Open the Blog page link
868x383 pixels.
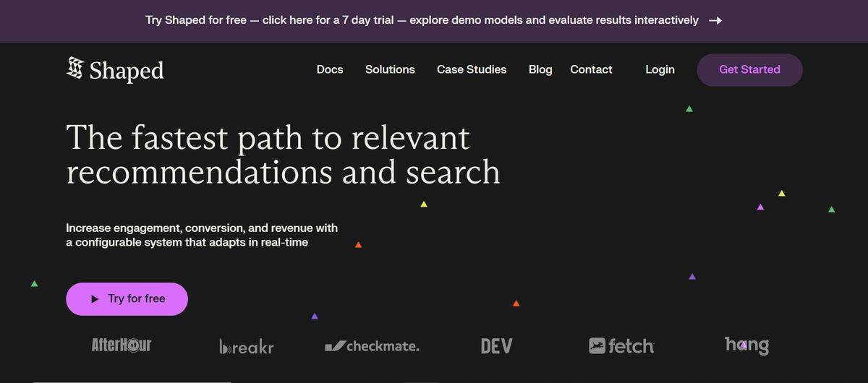tap(540, 69)
